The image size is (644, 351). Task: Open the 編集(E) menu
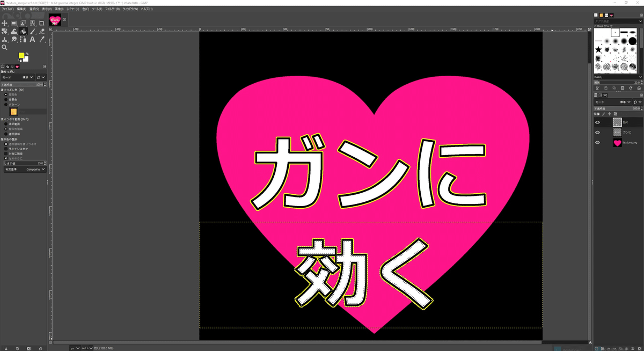[21, 9]
